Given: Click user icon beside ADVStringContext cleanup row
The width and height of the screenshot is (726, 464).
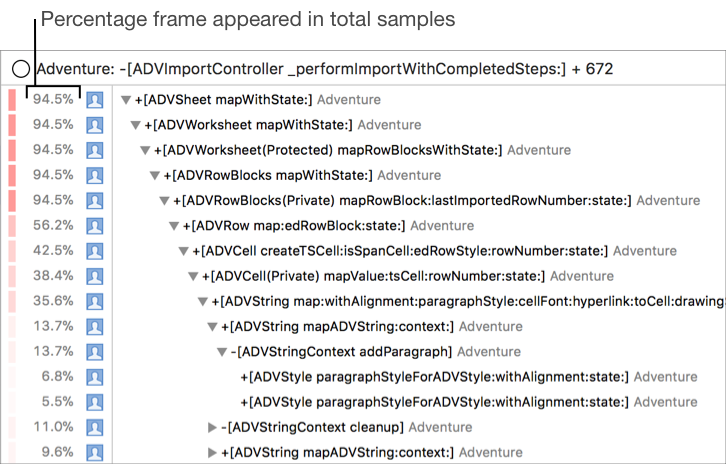Looking at the screenshot, I should 95,427.
